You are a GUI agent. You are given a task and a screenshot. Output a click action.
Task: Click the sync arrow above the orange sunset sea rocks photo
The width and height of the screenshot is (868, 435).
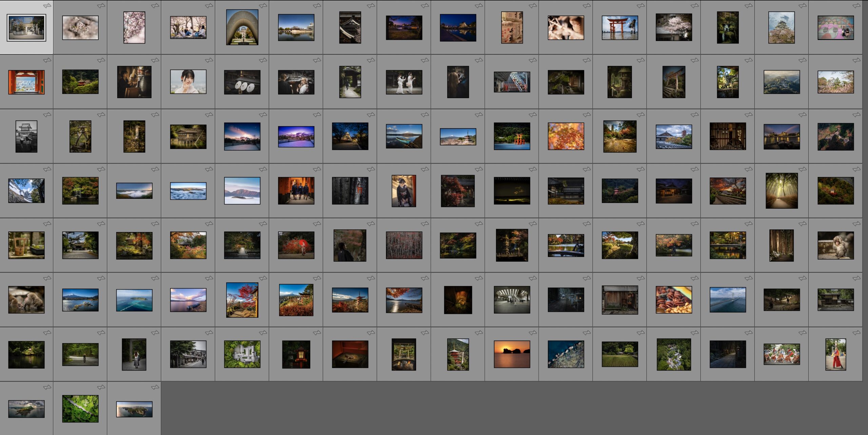tap(533, 333)
